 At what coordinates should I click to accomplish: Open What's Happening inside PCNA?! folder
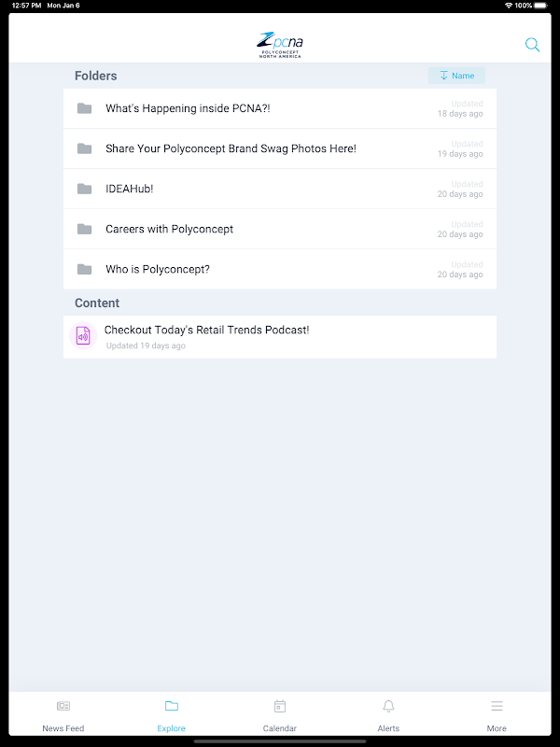280,108
